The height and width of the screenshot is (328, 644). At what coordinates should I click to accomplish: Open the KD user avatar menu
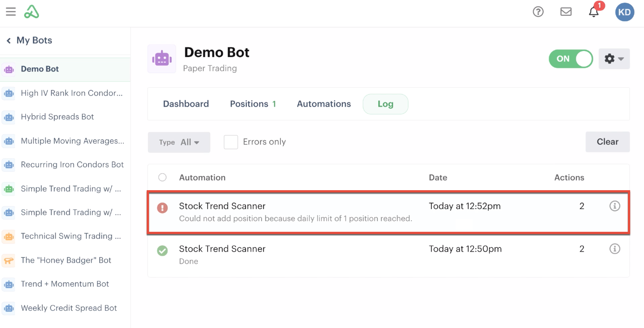point(625,12)
